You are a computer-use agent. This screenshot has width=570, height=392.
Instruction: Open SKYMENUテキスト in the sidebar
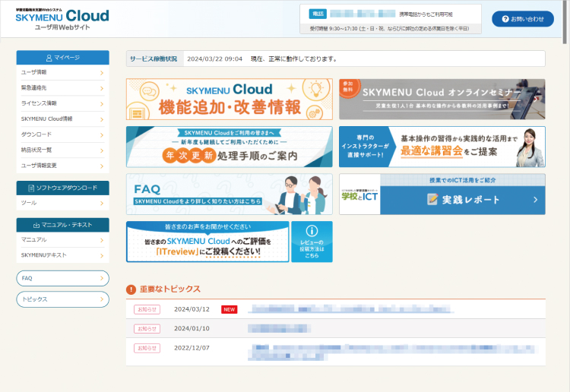62,255
